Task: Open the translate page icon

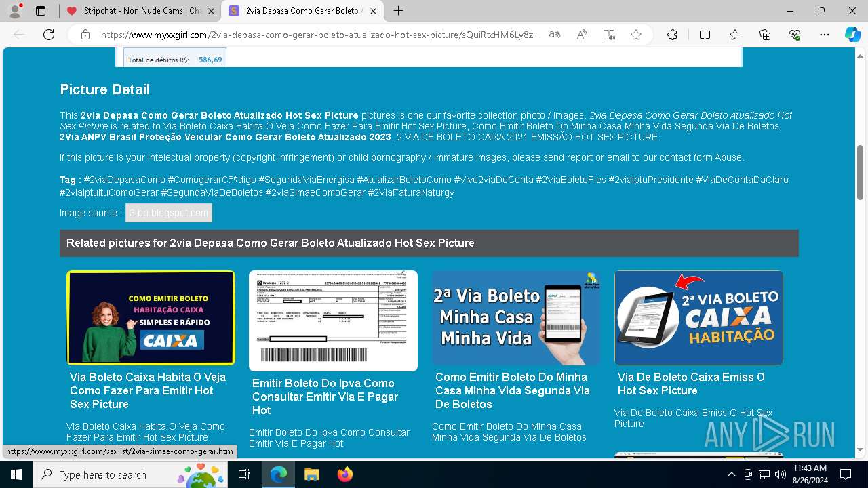Action: [555, 35]
